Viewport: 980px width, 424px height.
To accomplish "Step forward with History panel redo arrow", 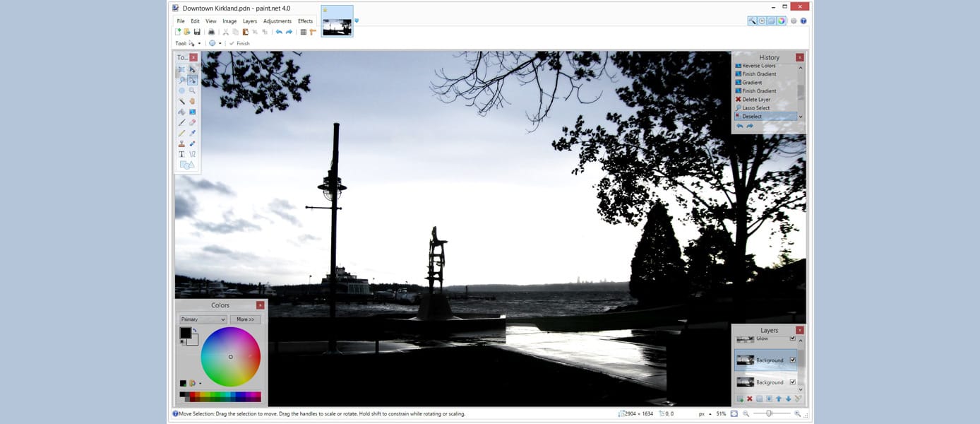I will [750, 126].
